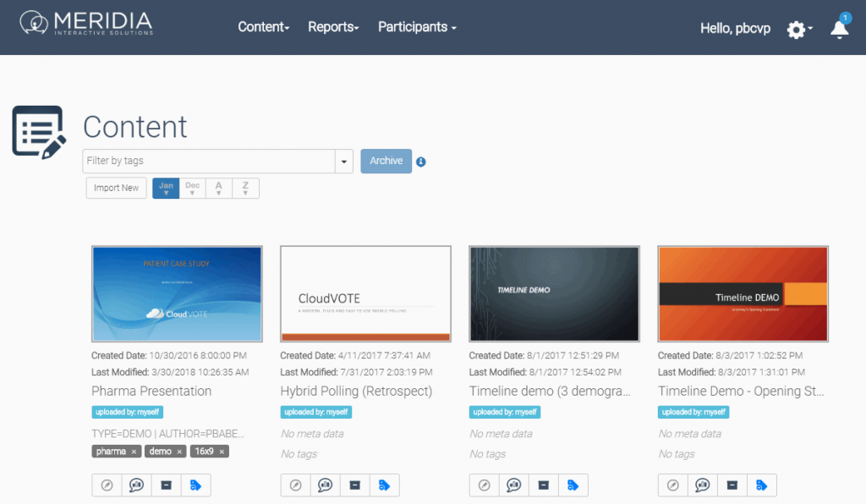Image resolution: width=866 pixels, height=504 pixels.
Task: Remove the pharma tag
Action: 134,452
